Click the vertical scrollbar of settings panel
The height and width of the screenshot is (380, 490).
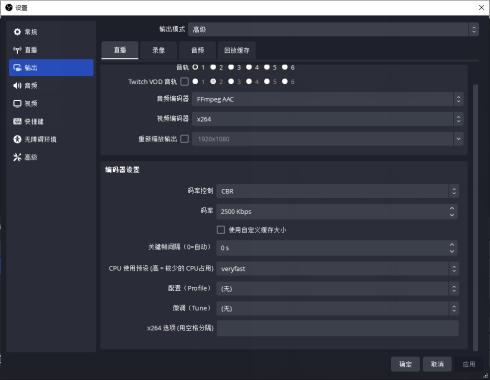[x=476, y=217]
